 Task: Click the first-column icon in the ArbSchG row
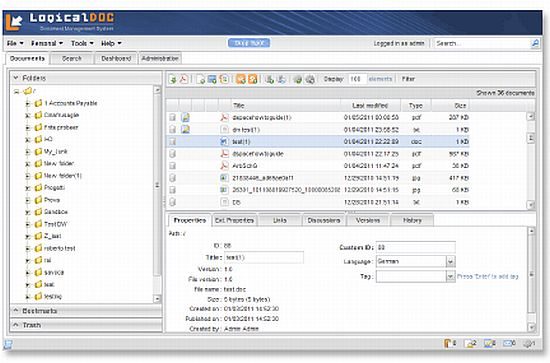(172, 166)
